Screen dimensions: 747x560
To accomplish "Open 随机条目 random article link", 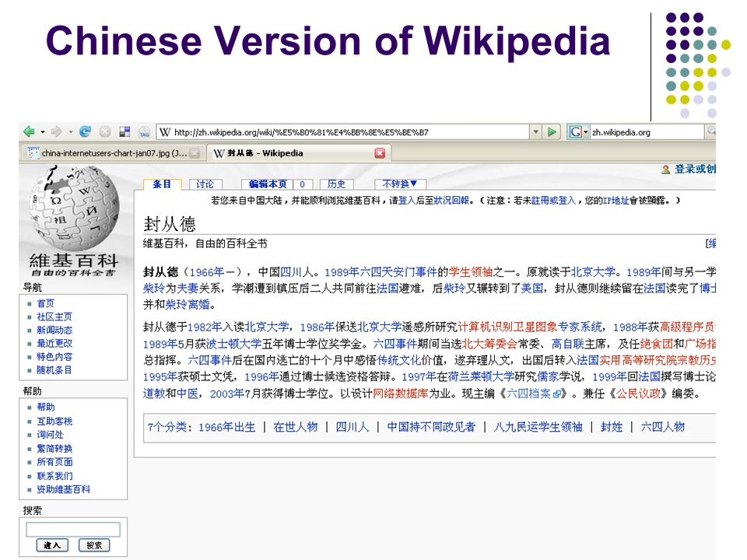I will (54, 369).
